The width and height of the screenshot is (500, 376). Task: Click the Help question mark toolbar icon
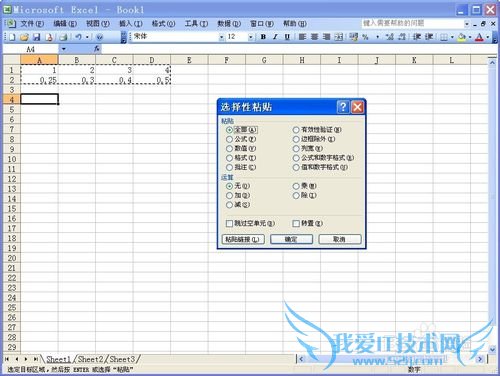coord(99,37)
